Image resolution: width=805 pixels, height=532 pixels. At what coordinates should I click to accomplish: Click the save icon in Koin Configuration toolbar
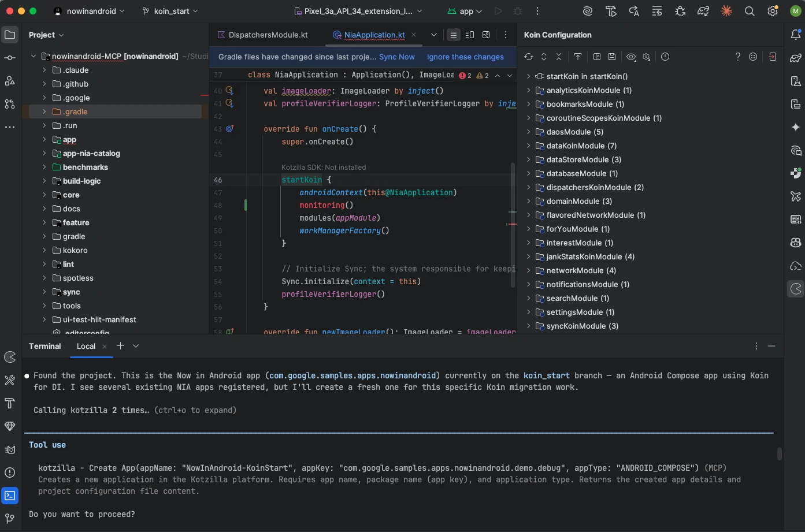tap(612, 57)
